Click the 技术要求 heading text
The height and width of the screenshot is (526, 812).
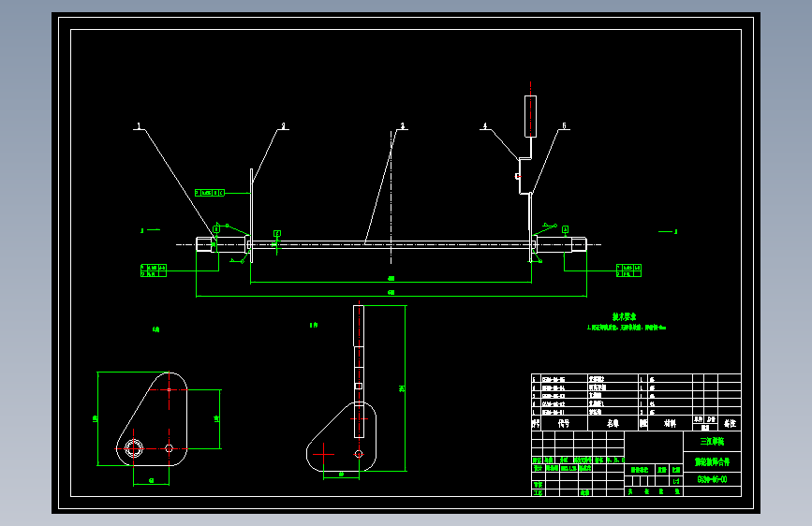coord(624,317)
